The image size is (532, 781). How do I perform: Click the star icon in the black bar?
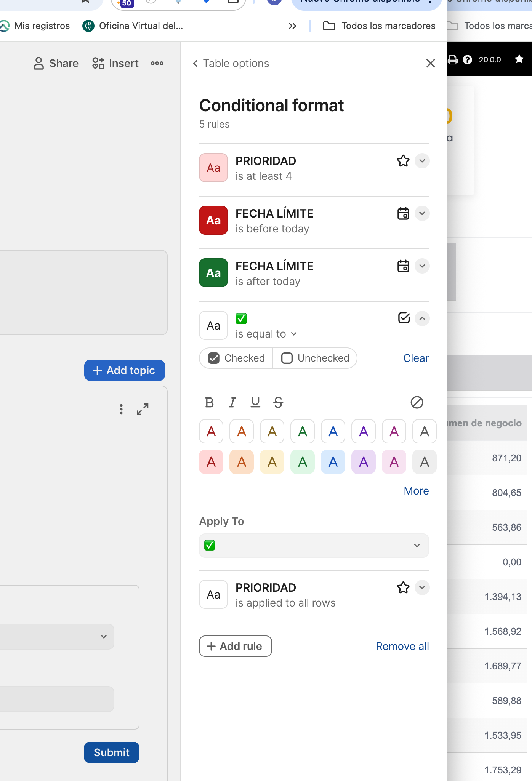coord(519,59)
